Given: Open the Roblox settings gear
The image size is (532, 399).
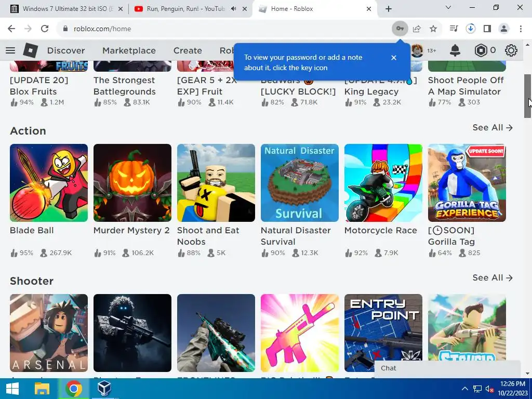Looking at the screenshot, I should point(511,50).
